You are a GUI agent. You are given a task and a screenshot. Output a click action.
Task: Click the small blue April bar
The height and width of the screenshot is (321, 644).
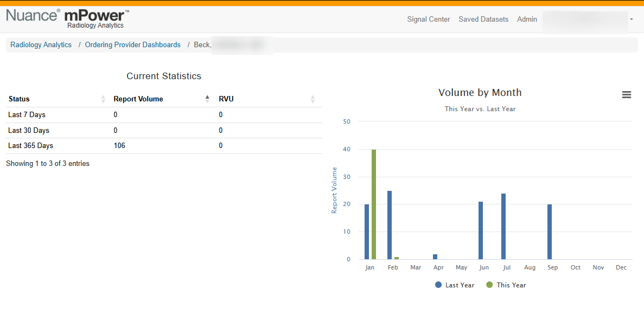coord(435,257)
